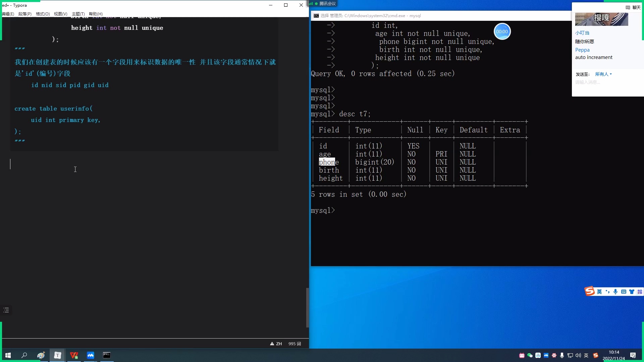Open Tencent Meeting tray icon

pyautogui.click(x=546, y=356)
